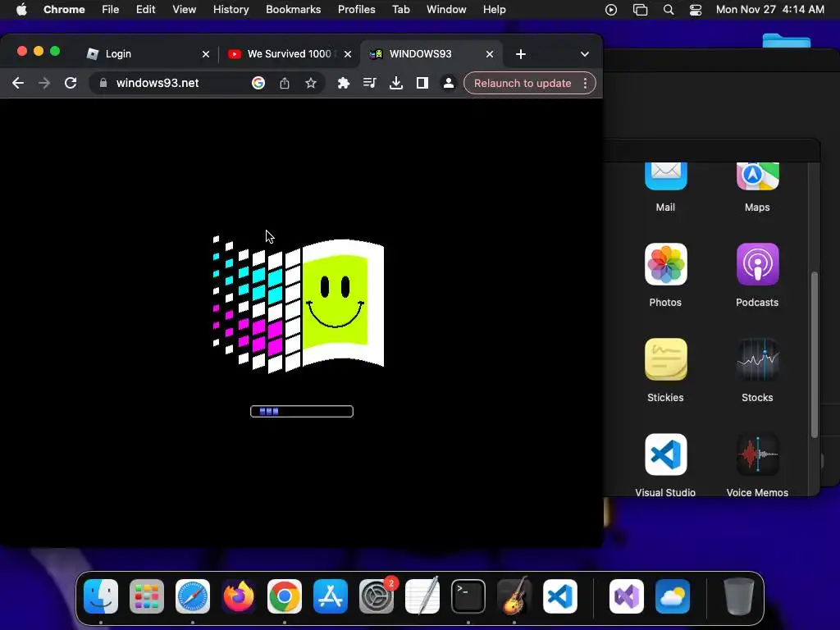Switch to the Login tab

point(148,53)
